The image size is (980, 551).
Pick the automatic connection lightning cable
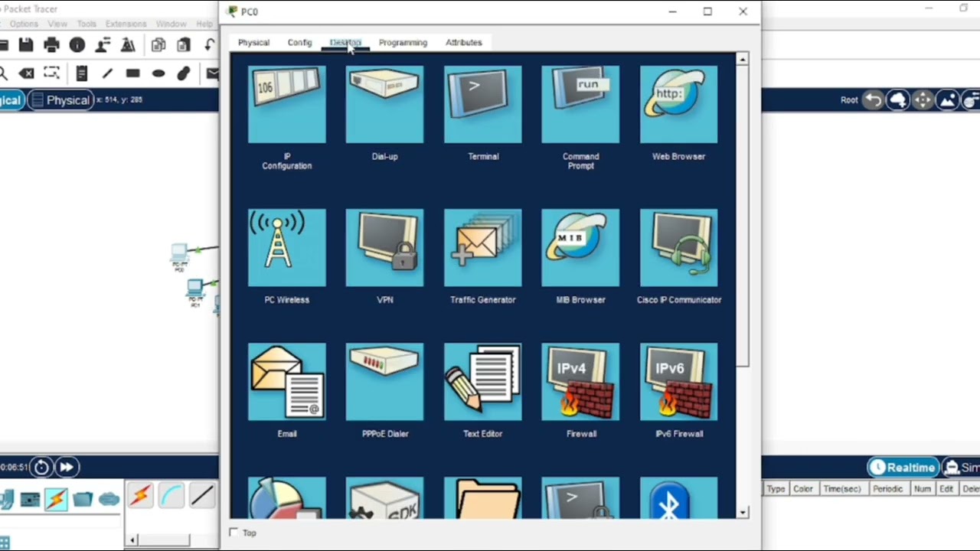140,497
